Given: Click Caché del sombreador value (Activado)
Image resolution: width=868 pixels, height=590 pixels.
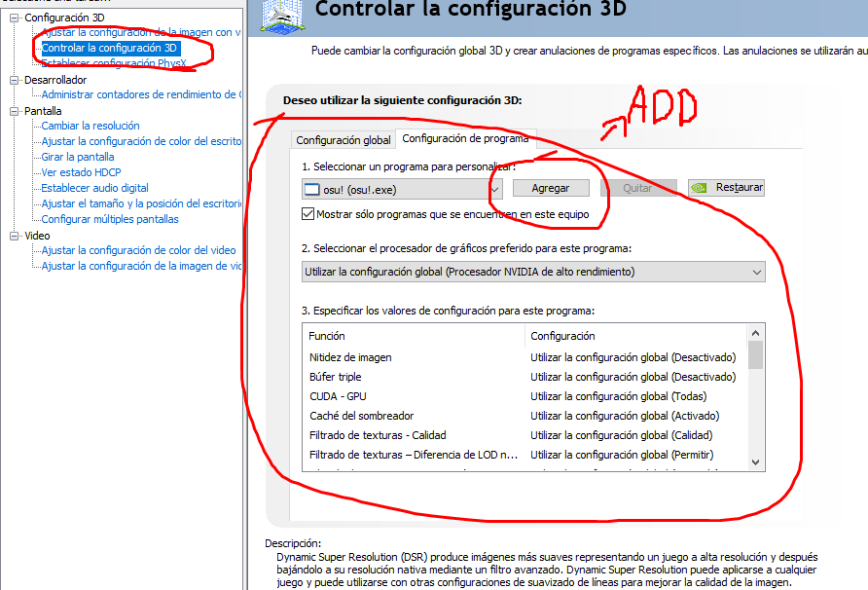Looking at the screenshot, I should (x=625, y=416).
